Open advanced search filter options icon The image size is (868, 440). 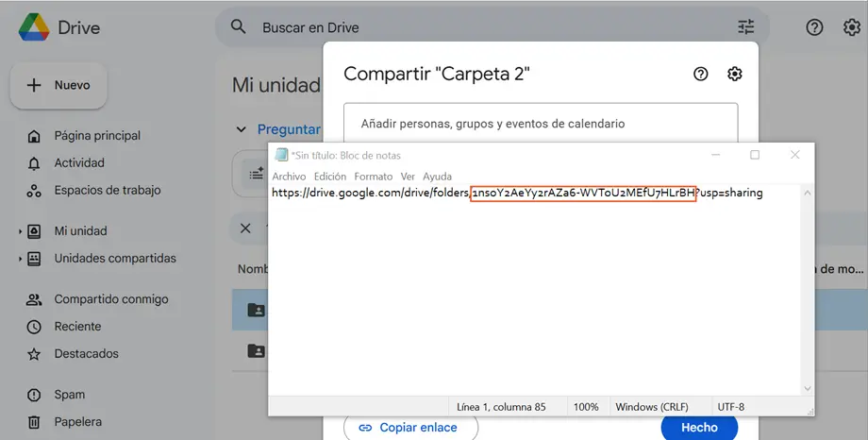(x=746, y=26)
